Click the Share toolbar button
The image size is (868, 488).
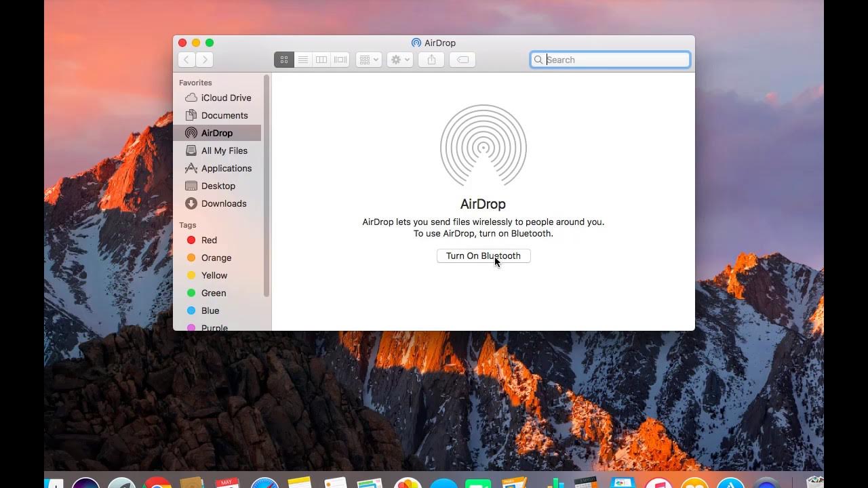point(431,60)
